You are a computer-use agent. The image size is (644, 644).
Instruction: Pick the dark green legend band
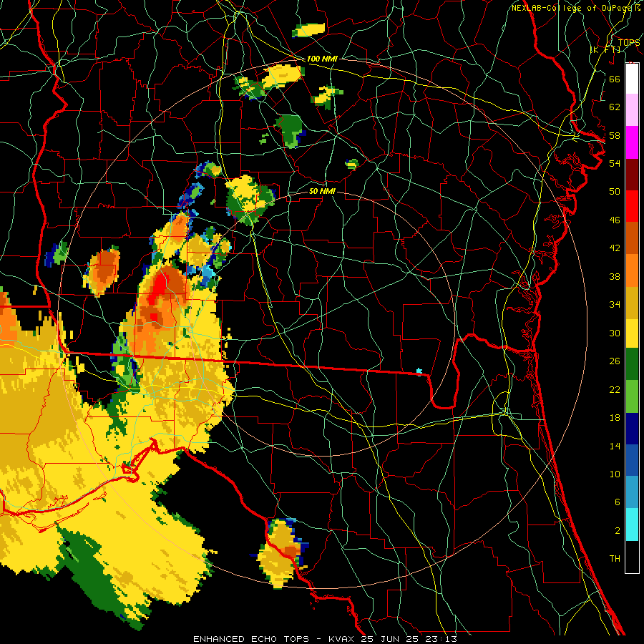click(632, 364)
